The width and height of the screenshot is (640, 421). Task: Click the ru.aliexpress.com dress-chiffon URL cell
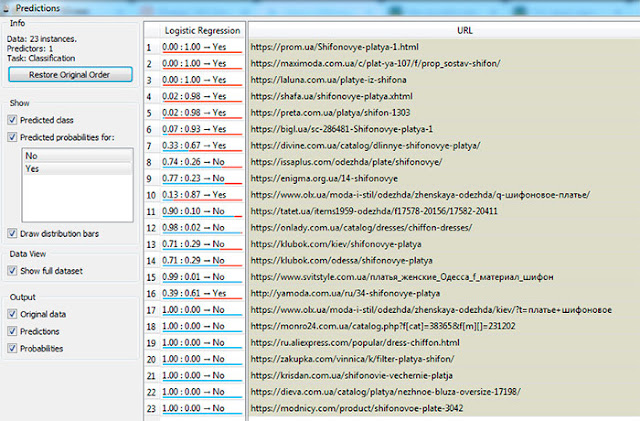(x=444, y=343)
